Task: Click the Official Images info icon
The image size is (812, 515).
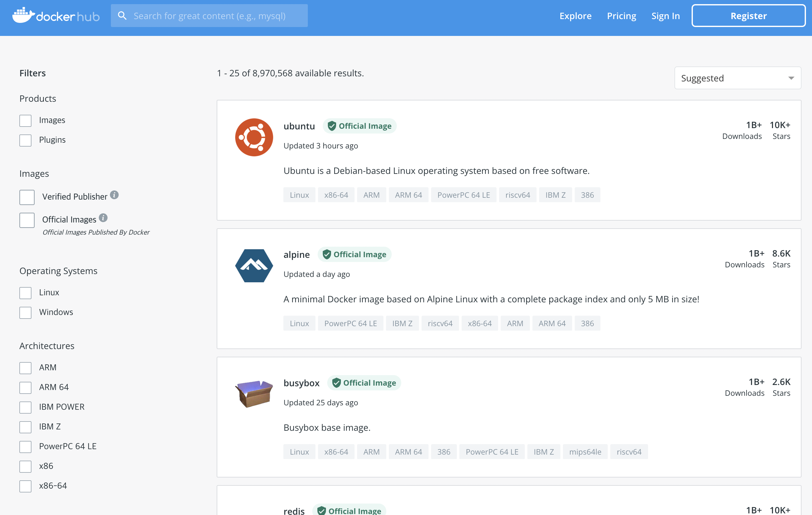Action: [x=103, y=218]
